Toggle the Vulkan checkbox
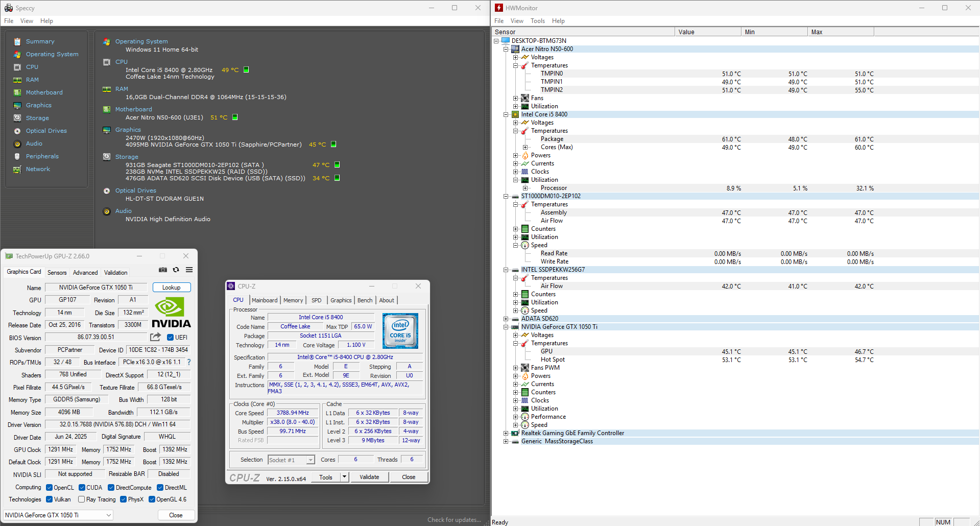 coord(49,499)
